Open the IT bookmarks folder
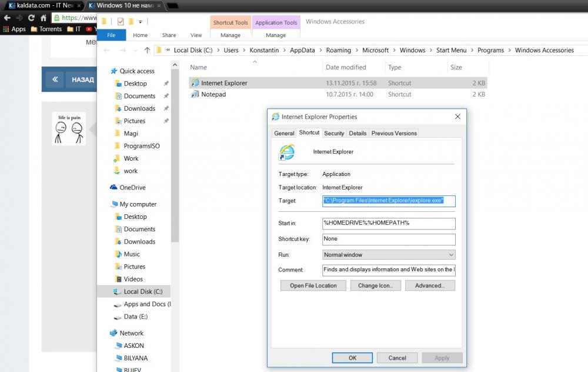 (74, 29)
